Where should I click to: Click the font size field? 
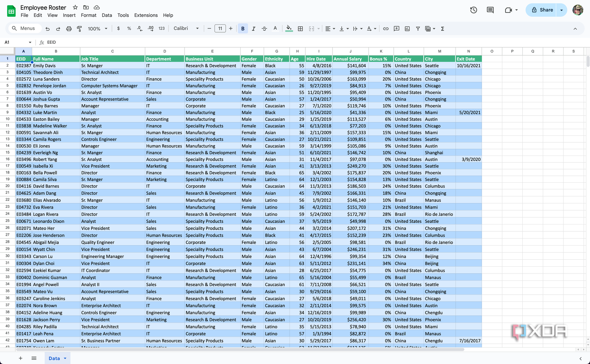pyautogui.click(x=220, y=29)
